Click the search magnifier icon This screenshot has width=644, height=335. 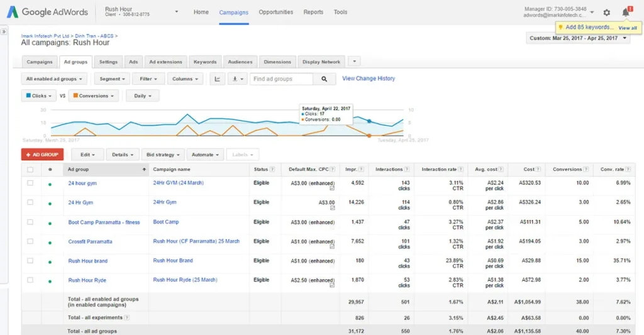click(x=324, y=79)
